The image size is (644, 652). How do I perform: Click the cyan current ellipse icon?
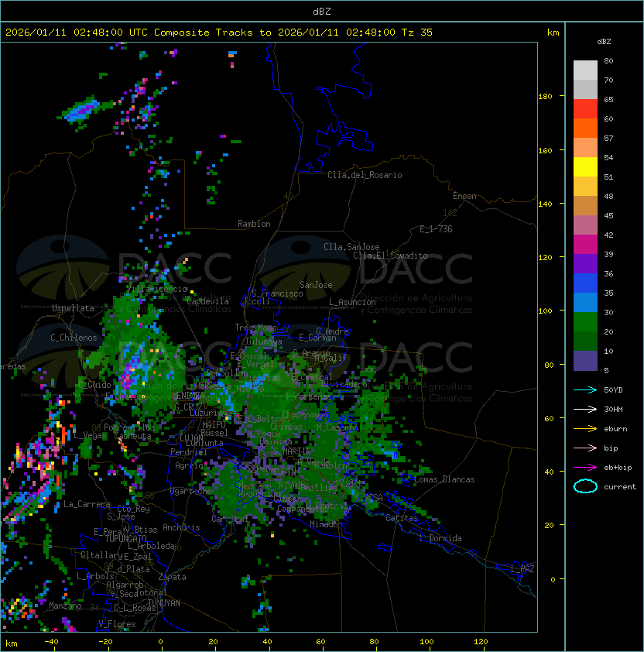point(585,486)
